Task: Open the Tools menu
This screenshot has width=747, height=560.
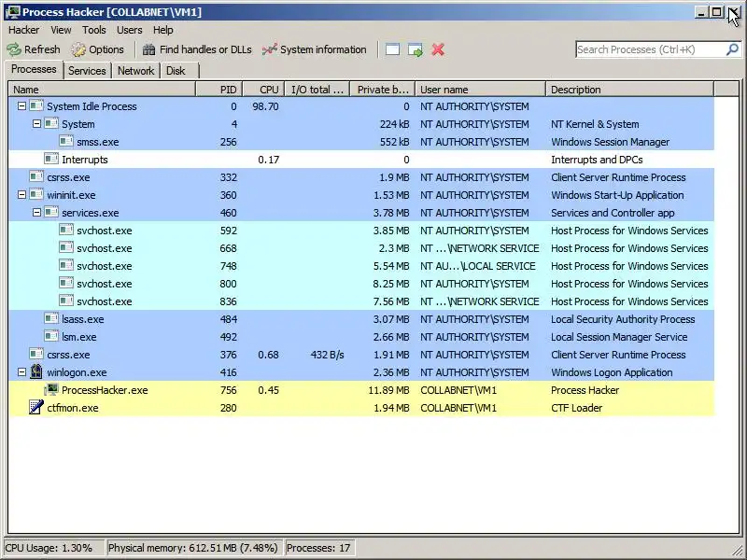Action: [x=94, y=30]
